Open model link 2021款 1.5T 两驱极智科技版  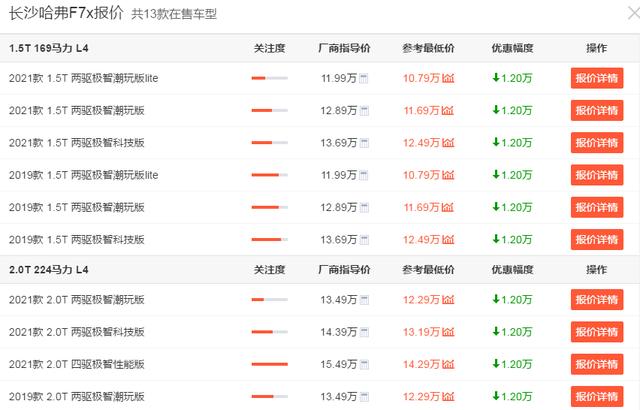(77, 143)
